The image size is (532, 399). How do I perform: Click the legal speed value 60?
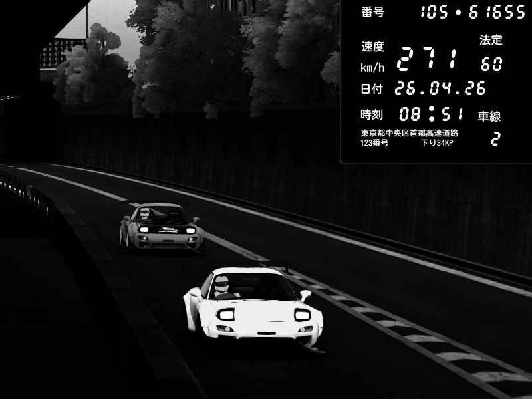click(x=491, y=65)
